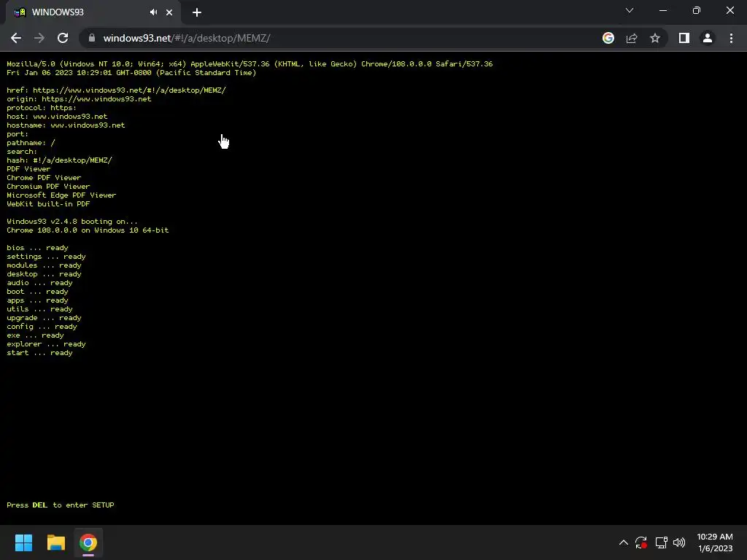This screenshot has width=747, height=560.
Task: Click the 'modules ... ready' line
Action: 44,265
